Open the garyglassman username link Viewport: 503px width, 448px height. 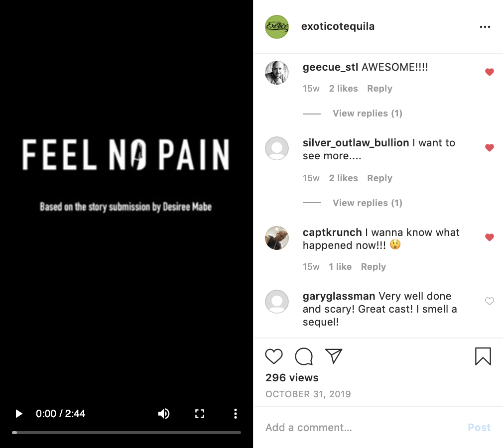point(339,296)
